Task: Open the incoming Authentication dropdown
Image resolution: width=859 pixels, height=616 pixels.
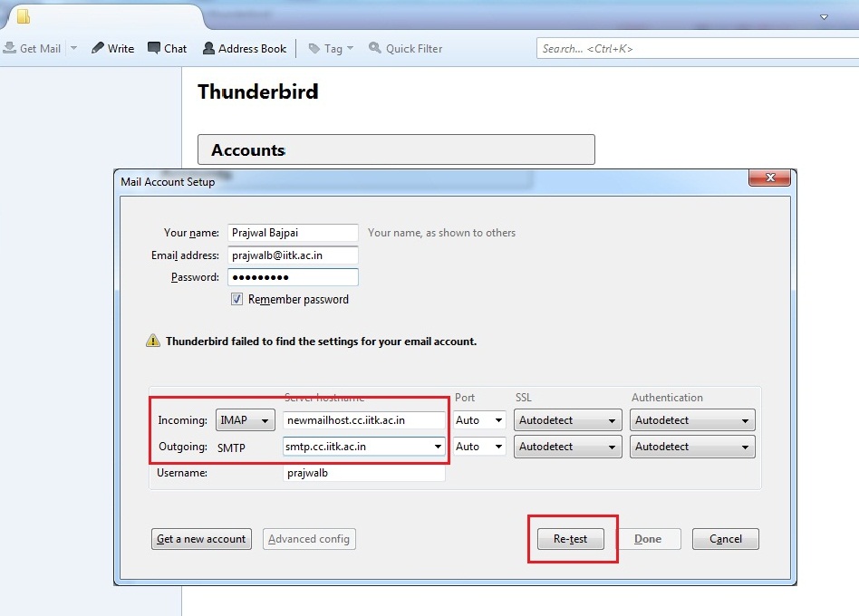Action: [x=692, y=420]
